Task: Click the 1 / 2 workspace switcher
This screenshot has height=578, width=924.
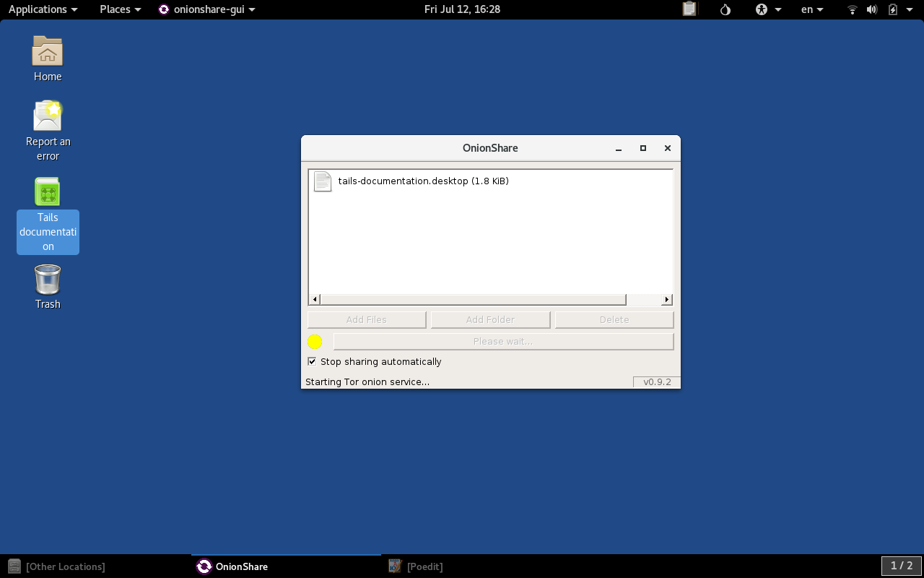Action: pyautogui.click(x=902, y=566)
